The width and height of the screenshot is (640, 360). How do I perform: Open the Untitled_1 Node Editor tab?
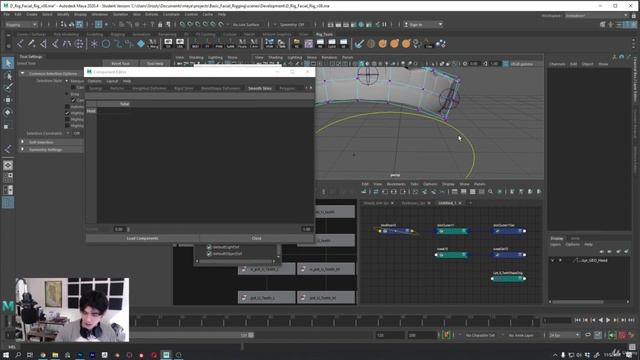446,203
